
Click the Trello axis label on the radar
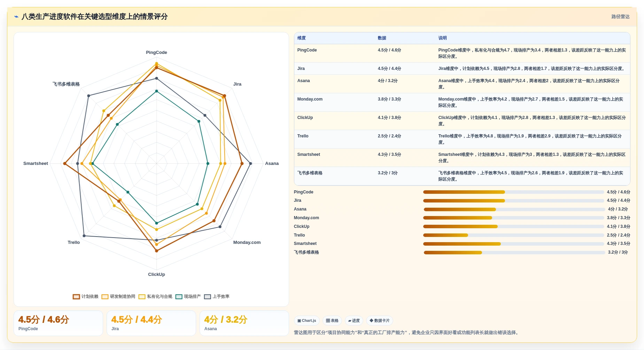tap(73, 242)
